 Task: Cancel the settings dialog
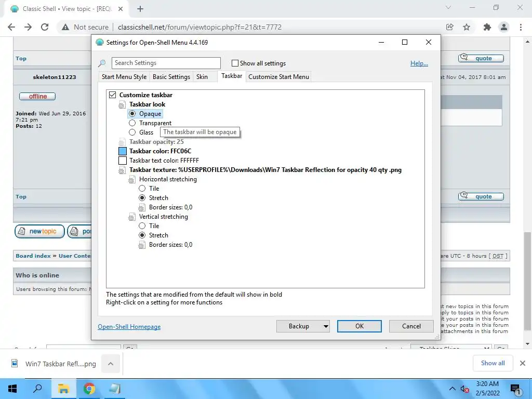click(x=411, y=326)
